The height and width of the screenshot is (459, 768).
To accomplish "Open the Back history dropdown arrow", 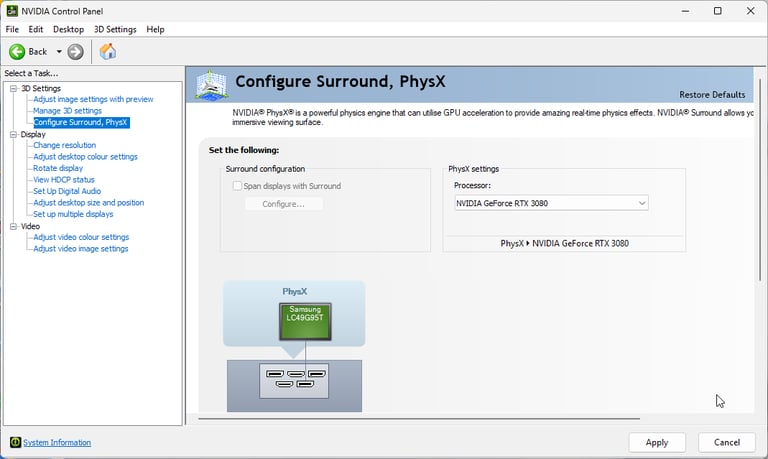I will pyautogui.click(x=59, y=51).
